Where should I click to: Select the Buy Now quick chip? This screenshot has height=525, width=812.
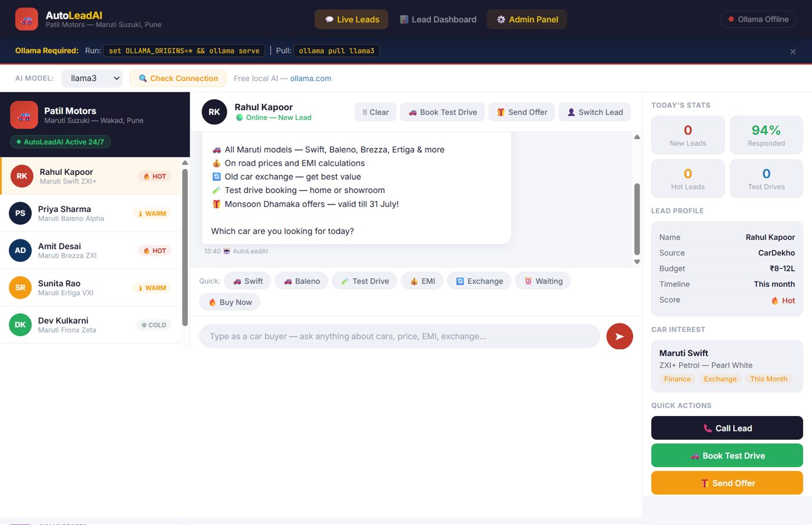point(230,302)
